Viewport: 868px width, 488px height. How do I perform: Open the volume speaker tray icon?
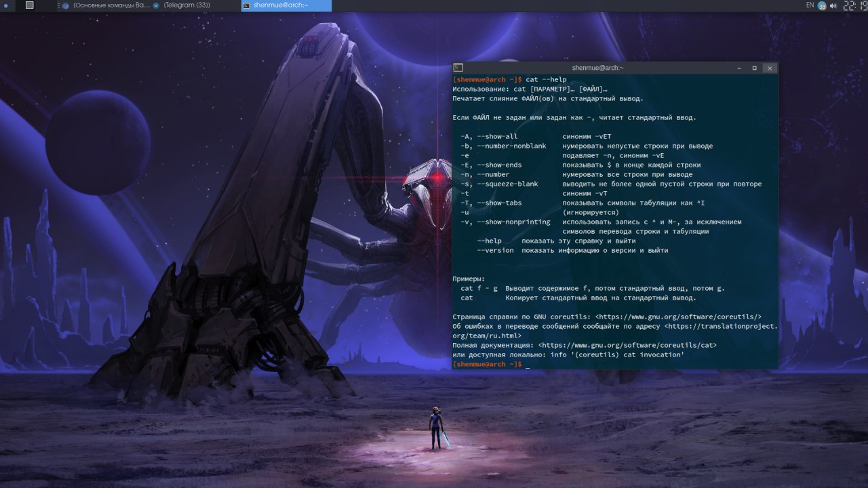click(833, 5)
